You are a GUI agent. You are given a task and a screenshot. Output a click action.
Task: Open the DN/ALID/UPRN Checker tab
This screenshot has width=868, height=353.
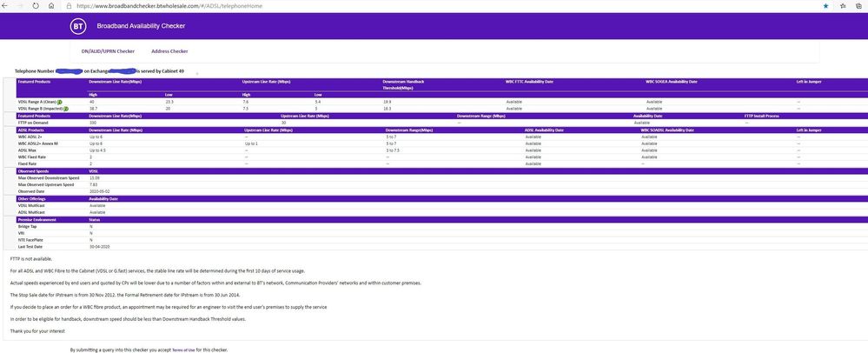(x=108, y=51)
